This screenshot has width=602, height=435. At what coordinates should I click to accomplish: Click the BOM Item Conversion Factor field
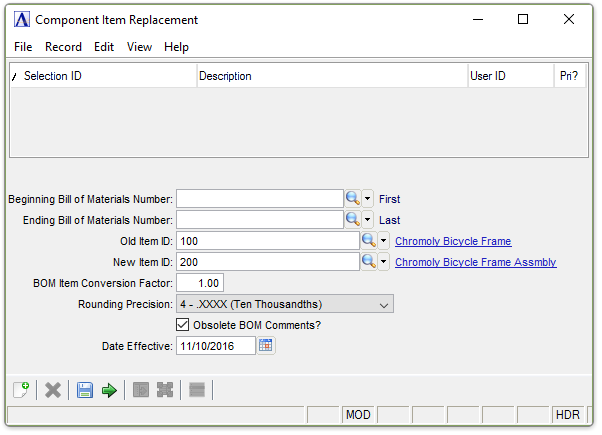click(x=200, y=283)
